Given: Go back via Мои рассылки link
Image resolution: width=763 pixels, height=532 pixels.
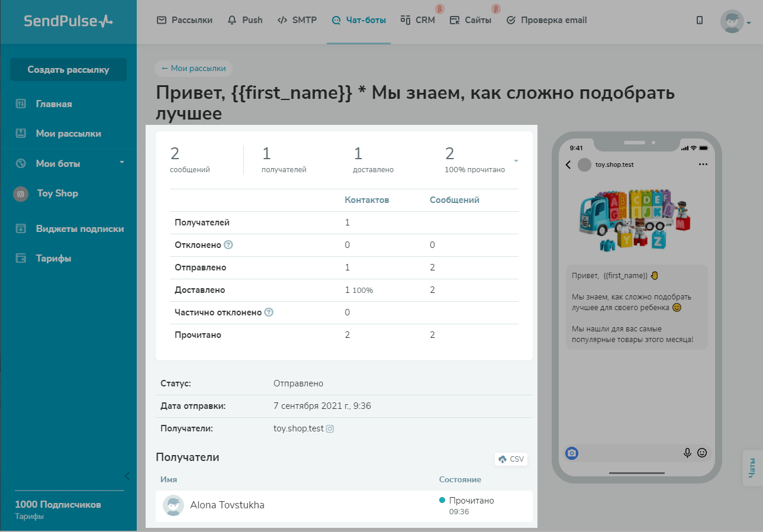Looking at the screenshot, I should (194, 69).
